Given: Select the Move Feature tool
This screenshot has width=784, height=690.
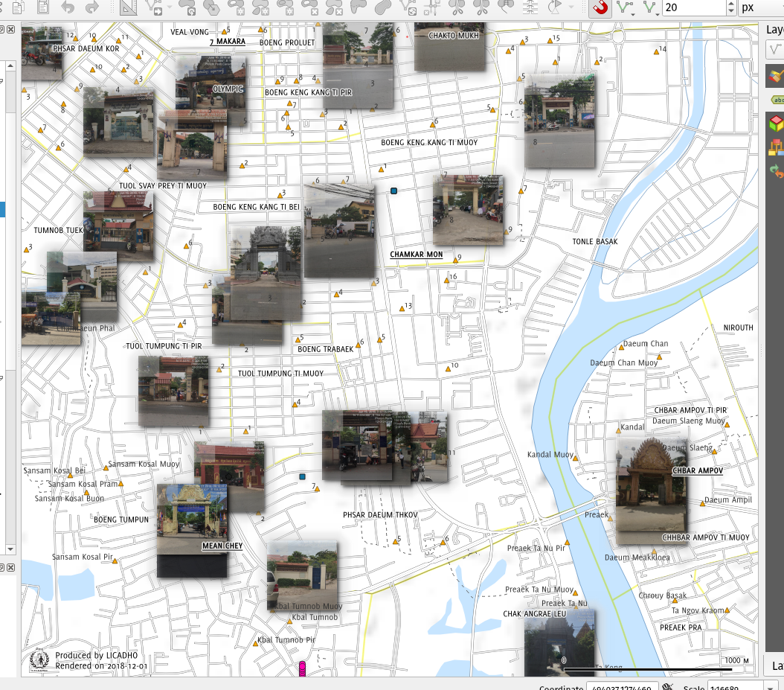Looking at the screenshot, I should coord(153,7).
